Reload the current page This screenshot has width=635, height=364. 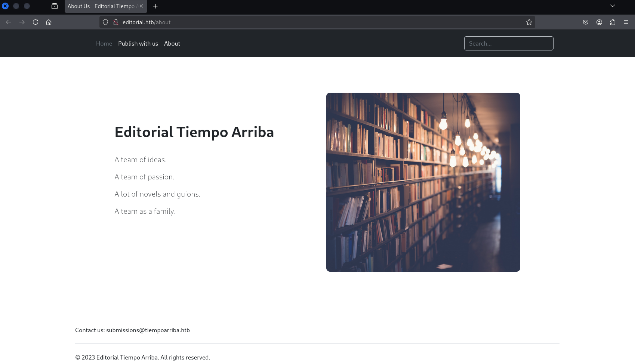(36, 22)
